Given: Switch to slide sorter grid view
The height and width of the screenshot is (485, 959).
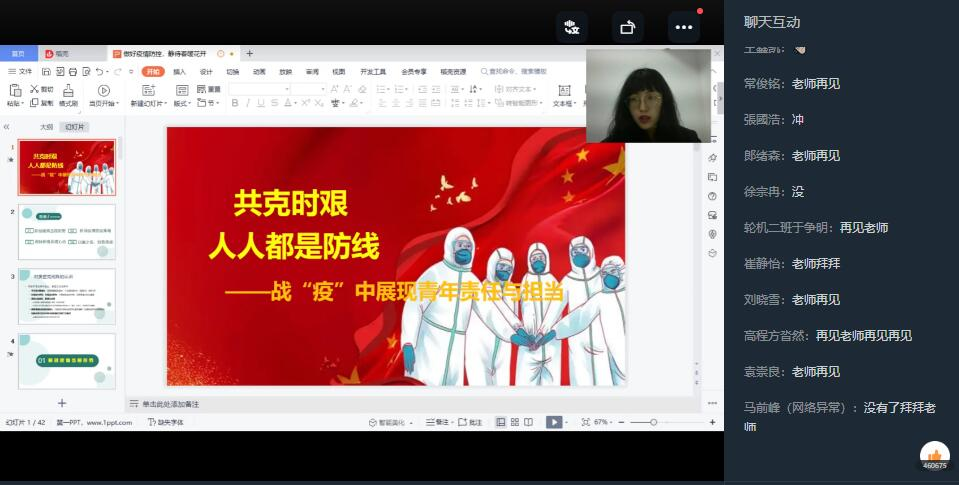Looking at the screenshot, I should [x=514, y=422].
